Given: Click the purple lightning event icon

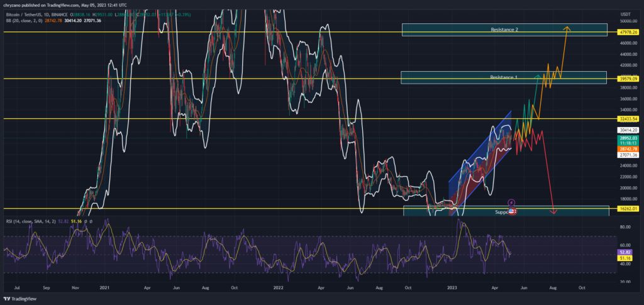Looking at the screenshot, I should tap(511, 202).
